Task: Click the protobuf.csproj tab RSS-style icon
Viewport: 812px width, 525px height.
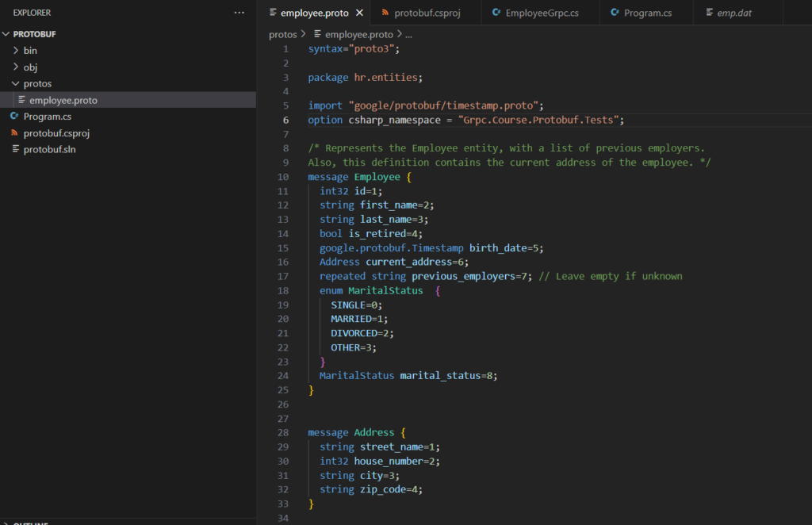Action: click(385, 13)
